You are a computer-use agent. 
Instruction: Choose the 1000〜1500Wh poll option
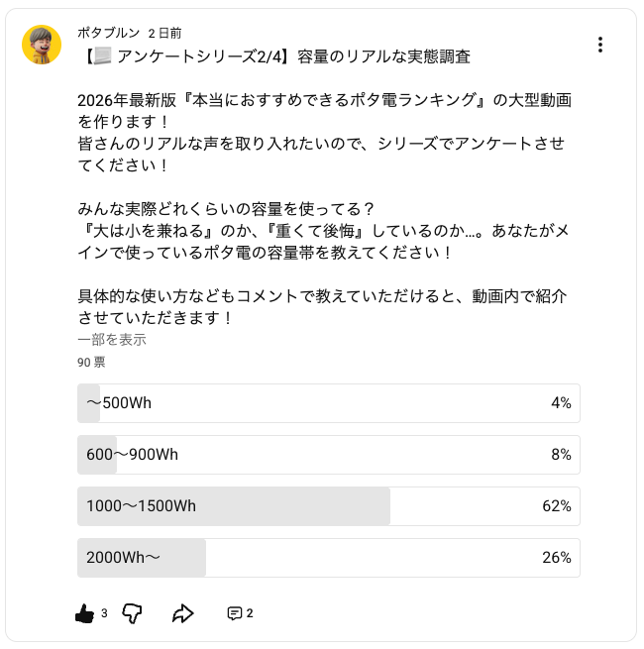[x=328, y=506]
